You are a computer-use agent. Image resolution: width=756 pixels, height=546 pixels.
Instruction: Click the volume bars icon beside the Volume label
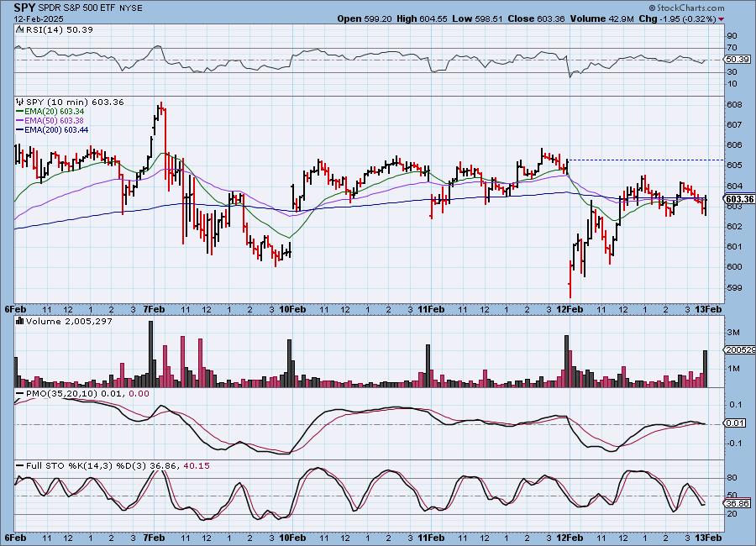(x=20, y=321)
